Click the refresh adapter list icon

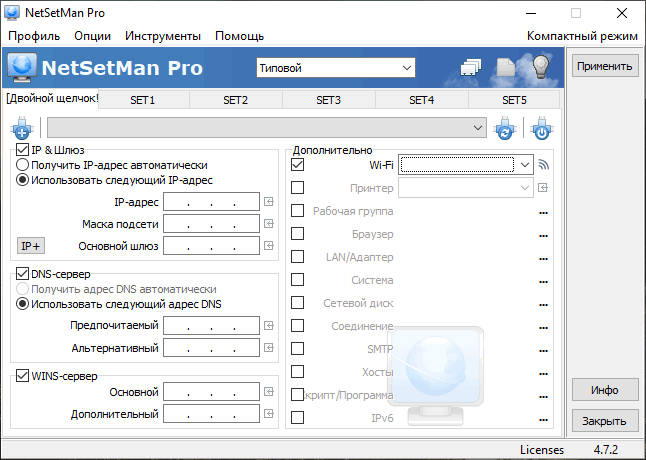click(506, 128)
